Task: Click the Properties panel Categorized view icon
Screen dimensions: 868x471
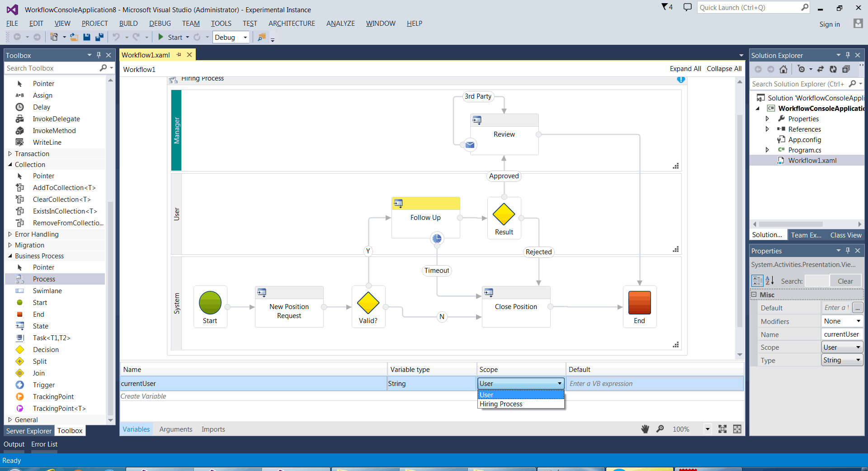Action: [757, 281]
